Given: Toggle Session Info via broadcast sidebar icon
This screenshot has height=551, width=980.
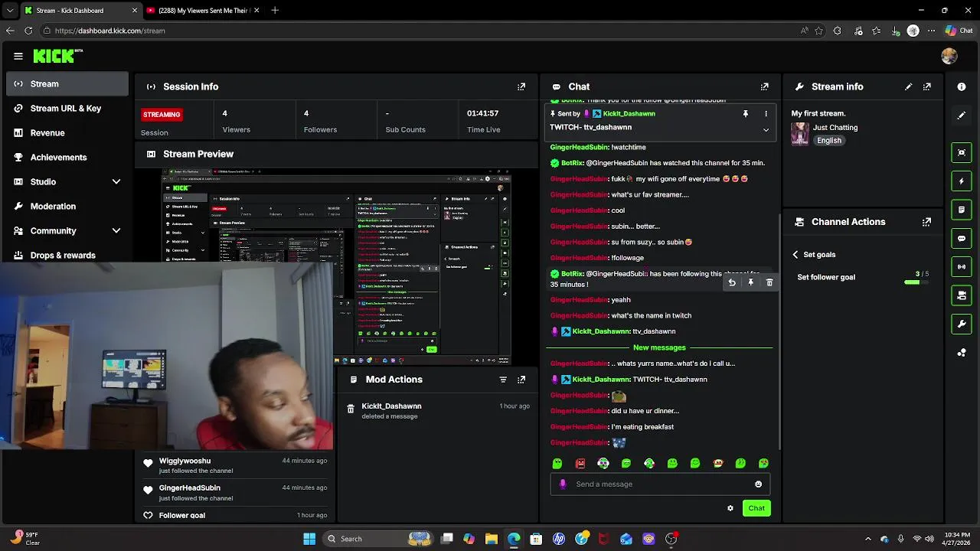Looking at the screenshot, I should [962, 267].
